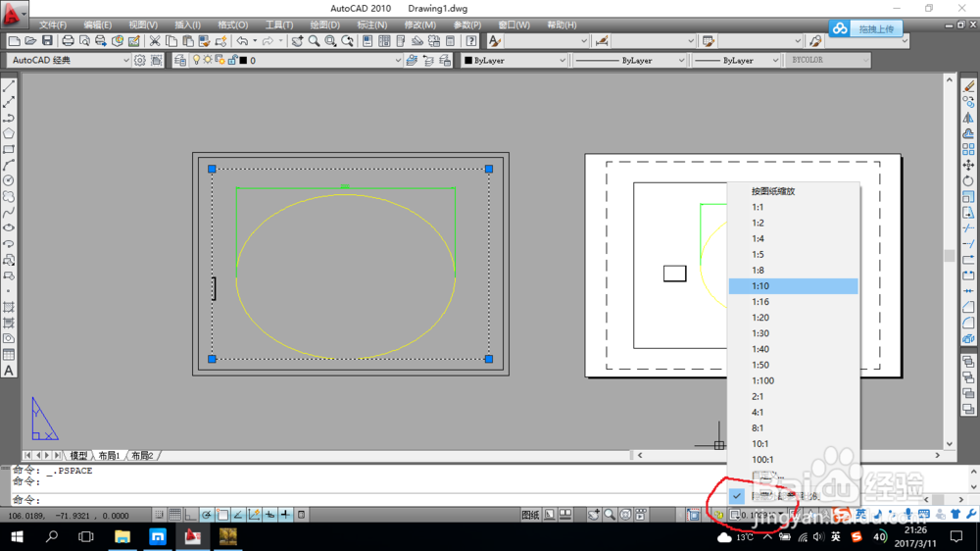Select the Rotate modify tool
The image size is (980, 551).
(968, 180)
